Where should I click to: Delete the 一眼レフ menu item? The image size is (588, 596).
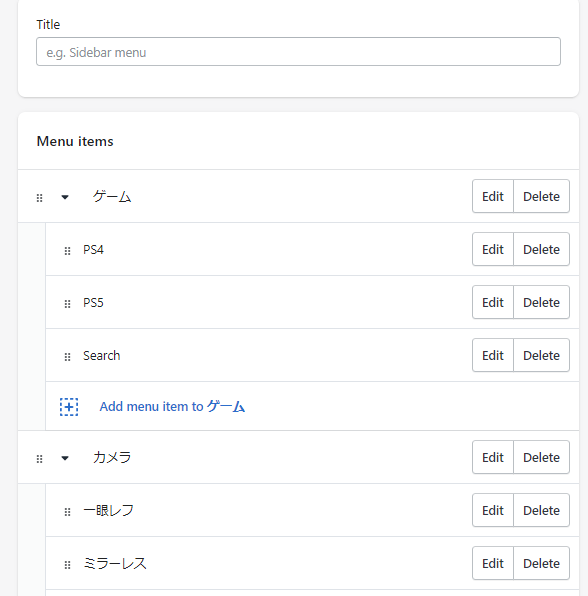click(541, 510)
